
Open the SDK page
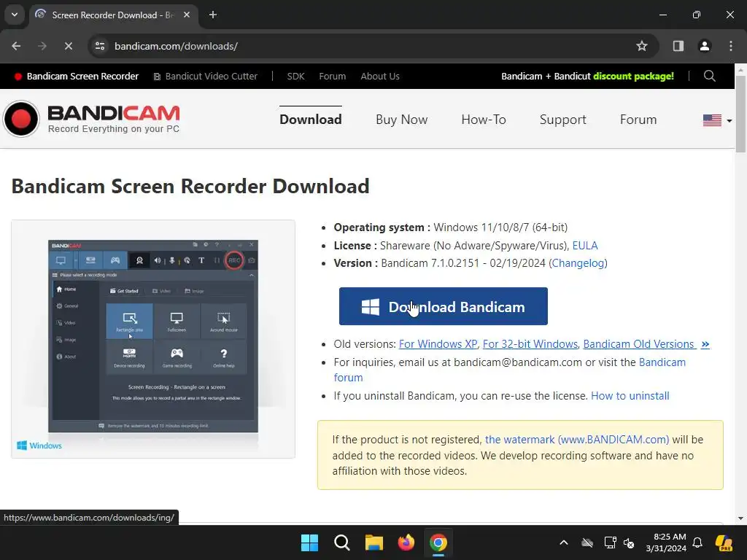click(x=295, y=76)
